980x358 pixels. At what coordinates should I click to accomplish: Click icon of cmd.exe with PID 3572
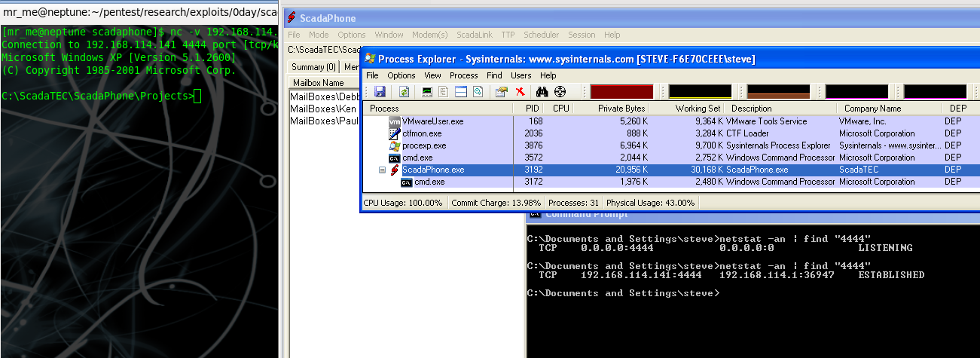tap(395, 158)
